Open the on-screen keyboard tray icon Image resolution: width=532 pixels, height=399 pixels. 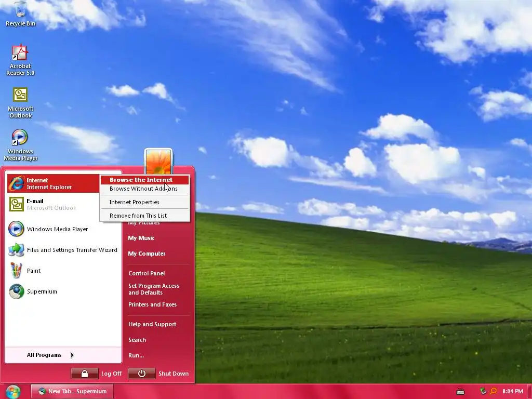pos(460,392)
